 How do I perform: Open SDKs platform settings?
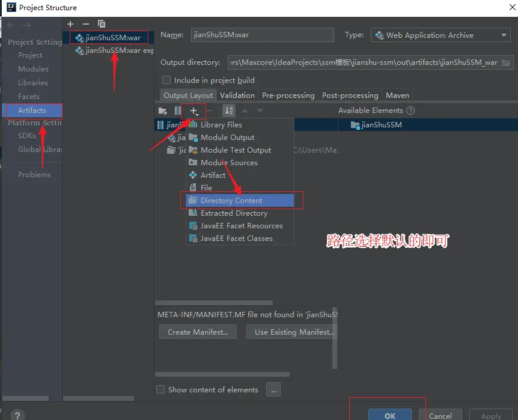click(27, 135)
